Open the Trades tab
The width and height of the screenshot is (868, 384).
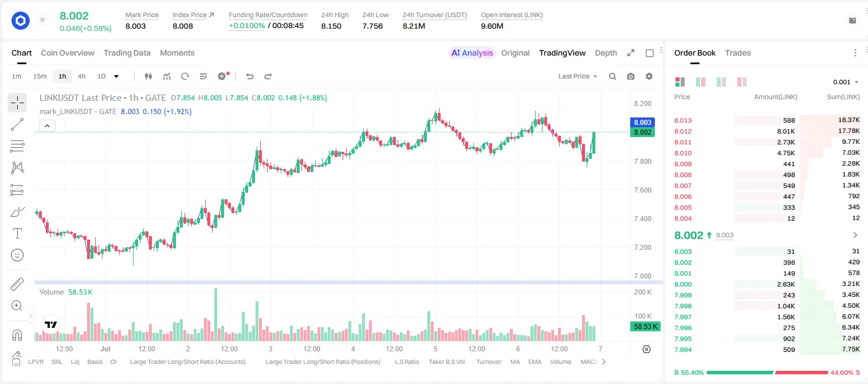click(x=738, y=53)
